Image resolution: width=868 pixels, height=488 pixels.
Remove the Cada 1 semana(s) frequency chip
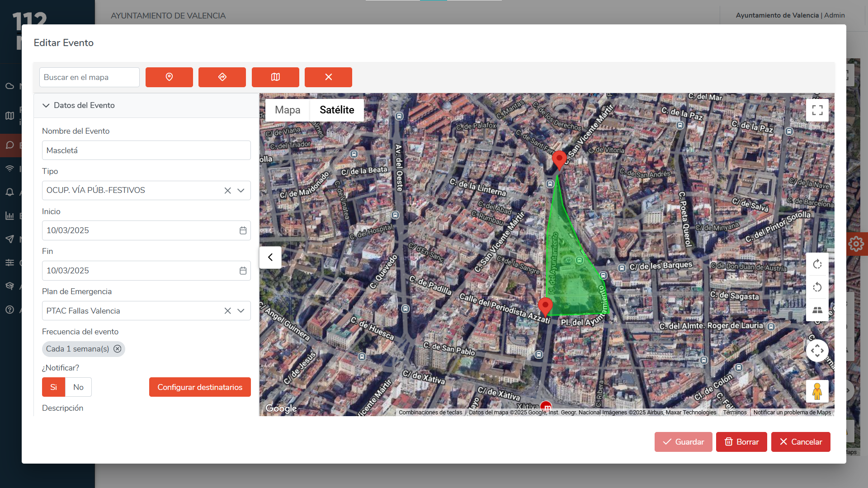118,349
